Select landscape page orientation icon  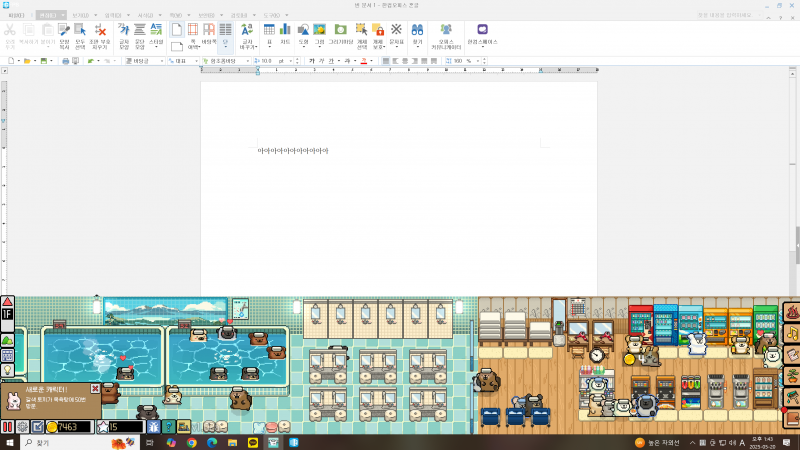(177, 47)
